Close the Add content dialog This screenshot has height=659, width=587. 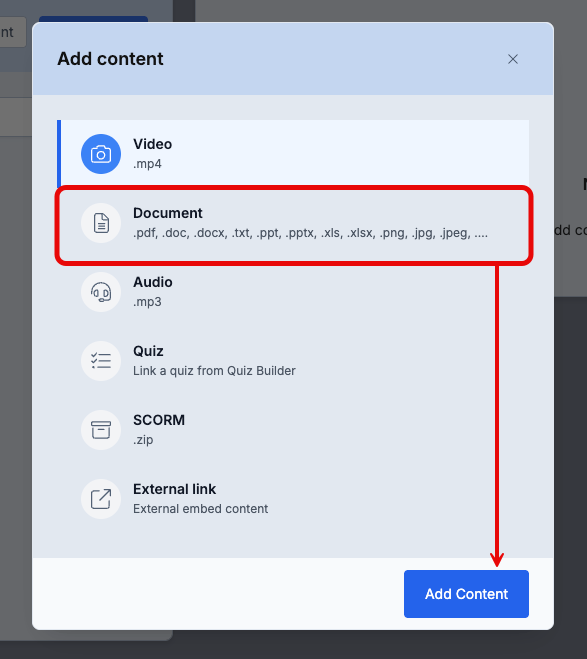[513, 59]
